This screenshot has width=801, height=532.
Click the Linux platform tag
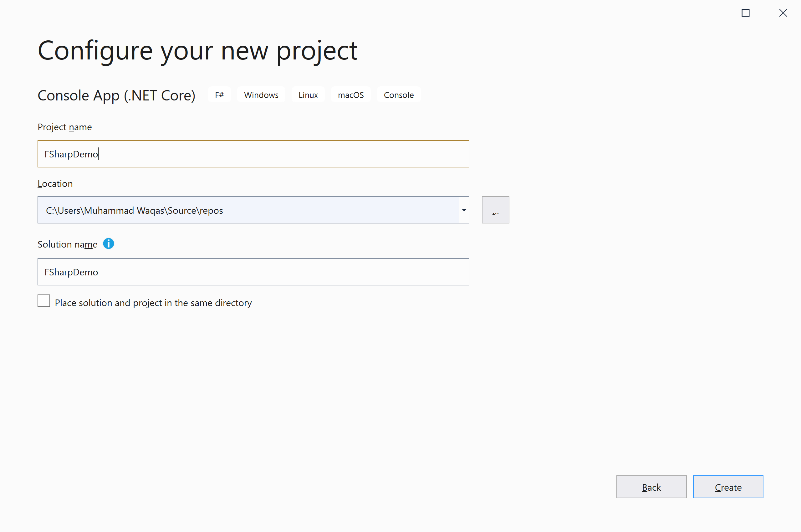coord(308,95)
